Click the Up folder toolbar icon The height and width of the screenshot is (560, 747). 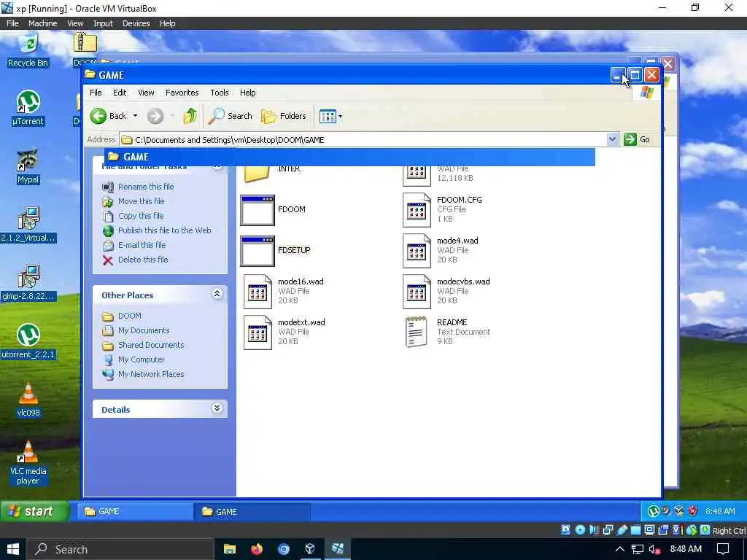pyautogui.click(x=190, y=116)
